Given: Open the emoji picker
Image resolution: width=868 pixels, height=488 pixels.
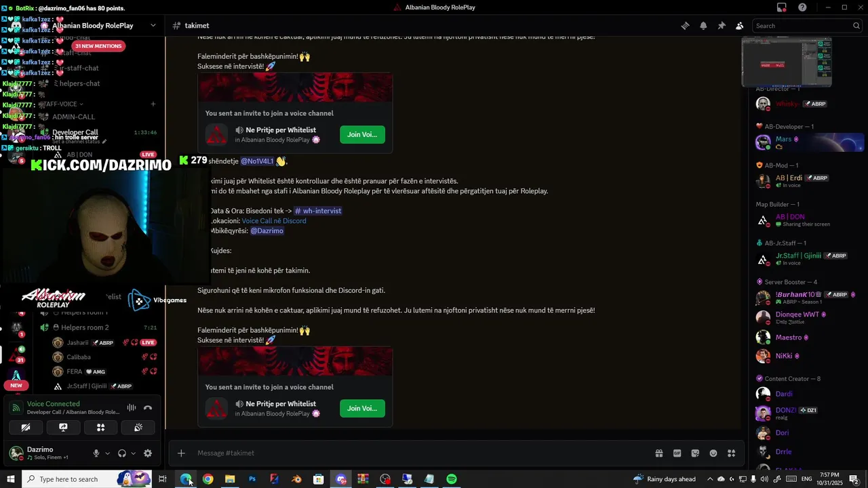Looking at the screenshot, I should [713, 453].
